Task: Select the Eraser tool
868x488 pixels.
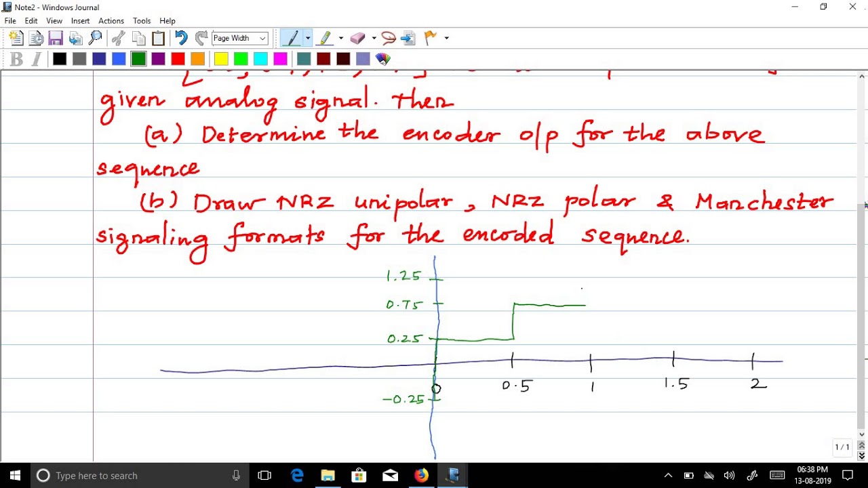Action: (x=358, y=38)
